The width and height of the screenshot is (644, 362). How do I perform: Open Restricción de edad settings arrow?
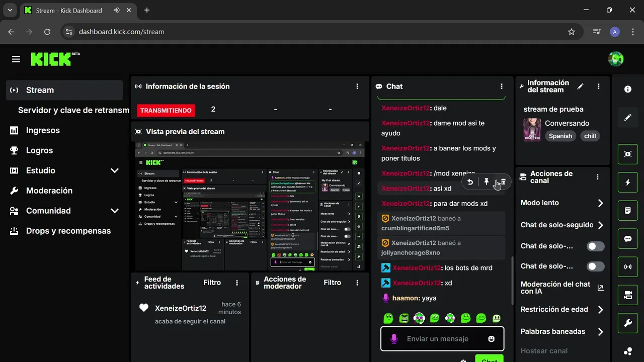(x=600, y=310)
